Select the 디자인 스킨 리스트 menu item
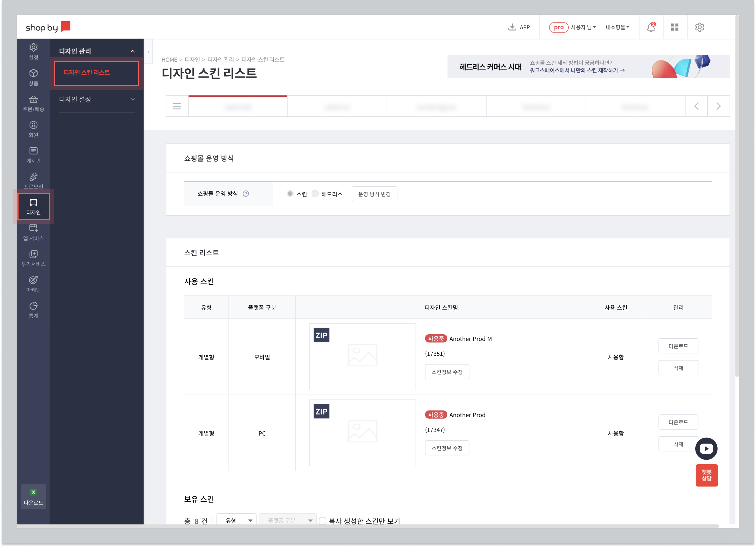Screen dimensions: 756x547 (97, 73)
